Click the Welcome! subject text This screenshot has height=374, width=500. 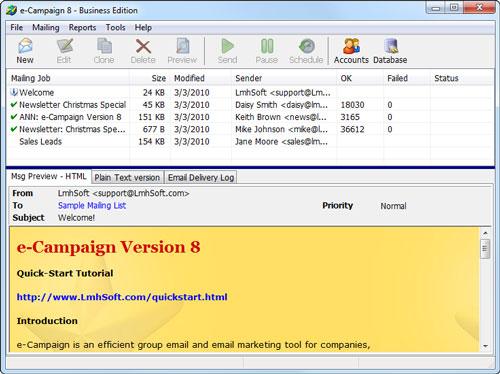(x=76, y=218)
